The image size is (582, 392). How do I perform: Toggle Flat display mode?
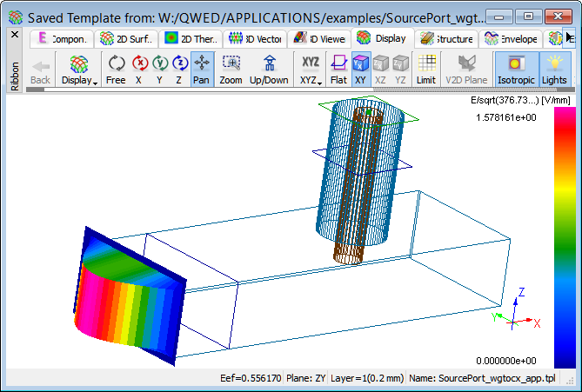[338, 69]
